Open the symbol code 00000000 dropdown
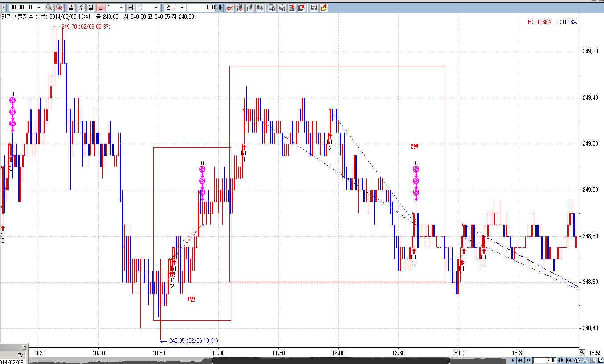Image resolution: width=604 pixels, height=364 pixels. (39, 8)
